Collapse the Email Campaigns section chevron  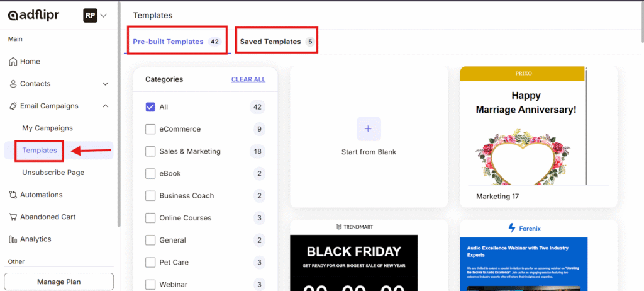pos(105,106)
